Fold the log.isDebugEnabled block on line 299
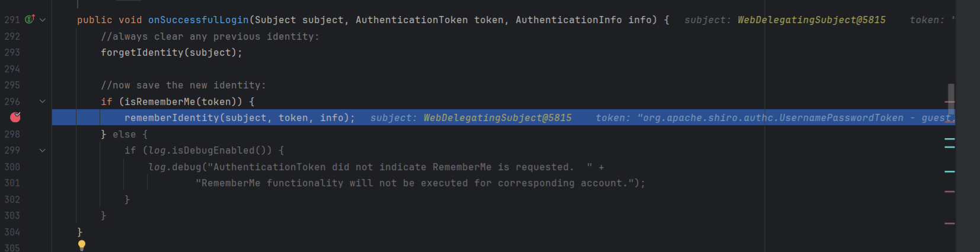 (x=43, y=151)
